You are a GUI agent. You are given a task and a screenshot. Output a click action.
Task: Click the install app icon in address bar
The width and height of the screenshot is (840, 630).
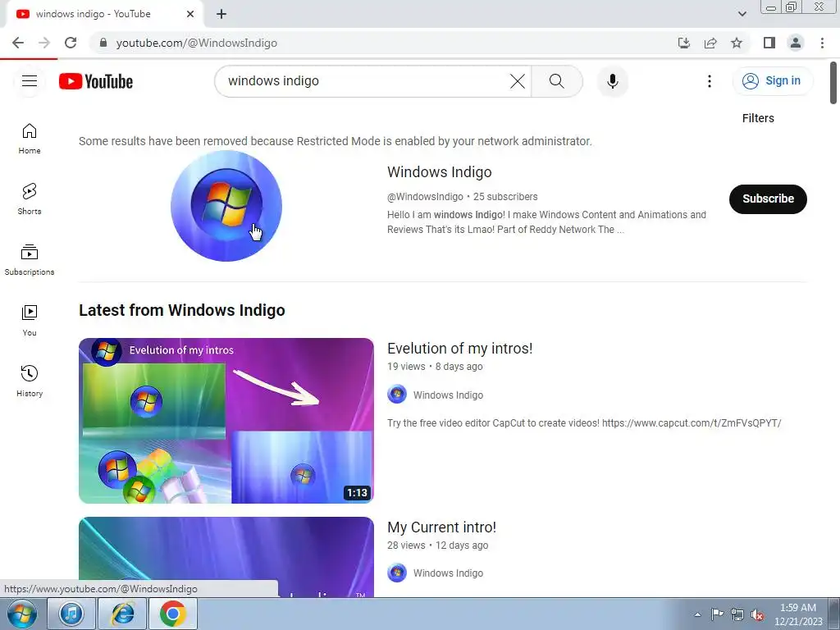point(684,43)
